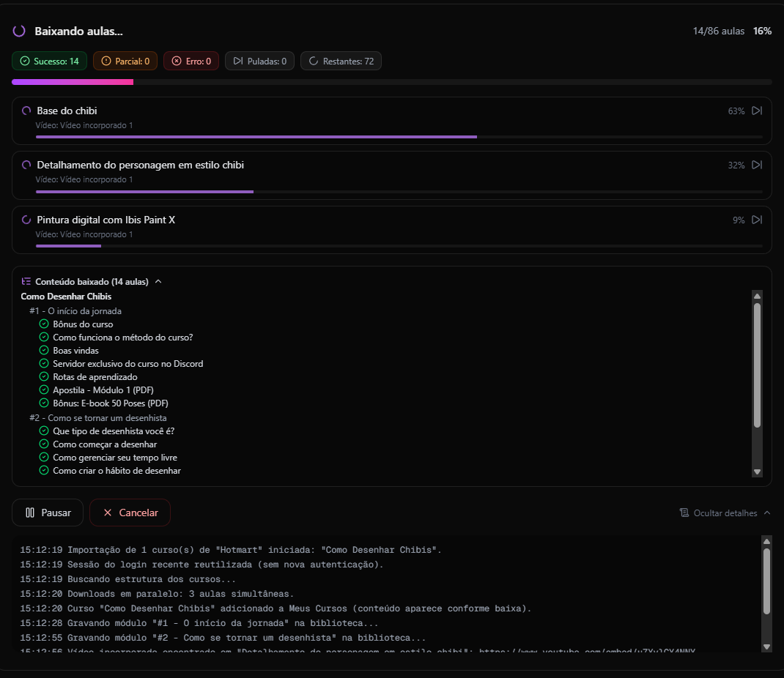Click the check icon beside Apostila - Módulo 1

pyautogui.click(x=44, y=390)
